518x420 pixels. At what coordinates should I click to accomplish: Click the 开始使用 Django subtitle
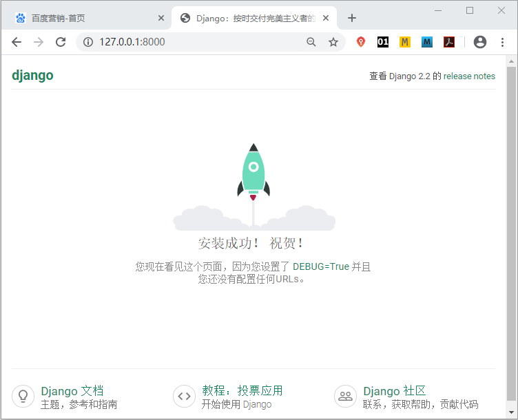pyautogui.click(x=237, y=404)
